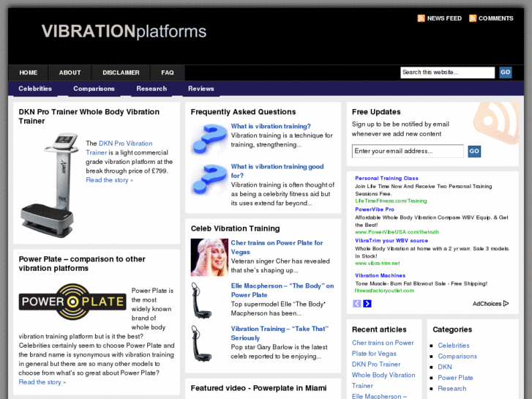Click the 'DKN Pro Trainer Whole Body Vibration Trainer' heading
This screenshot has height=399, width=532.
(89, 116)
